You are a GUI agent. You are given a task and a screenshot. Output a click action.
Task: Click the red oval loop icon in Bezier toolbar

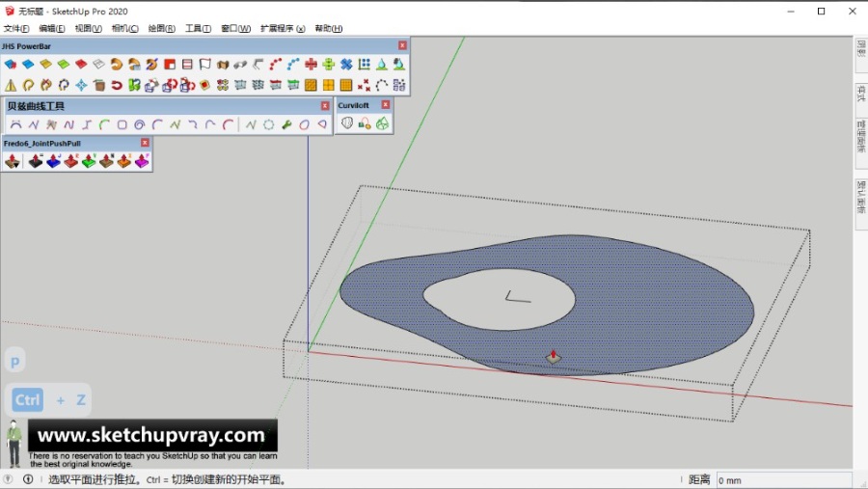tap(305, 124)
